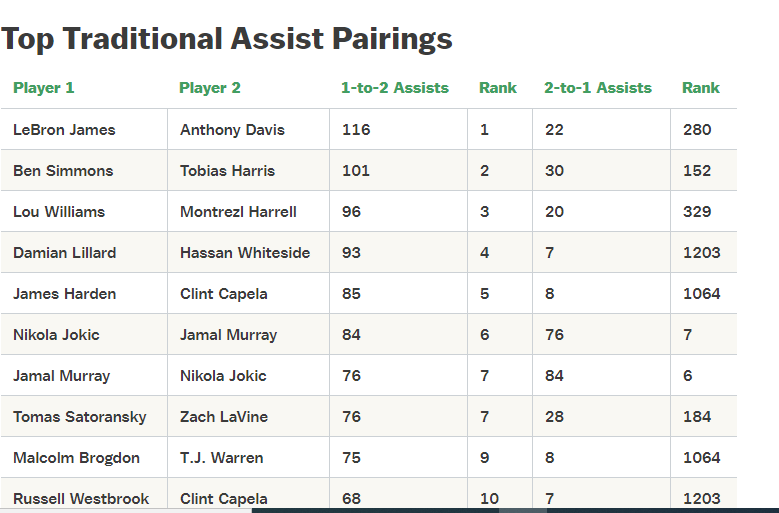Sort by Player 1 column header
This screenshot has width=779, height=513.
pos(44,88)
